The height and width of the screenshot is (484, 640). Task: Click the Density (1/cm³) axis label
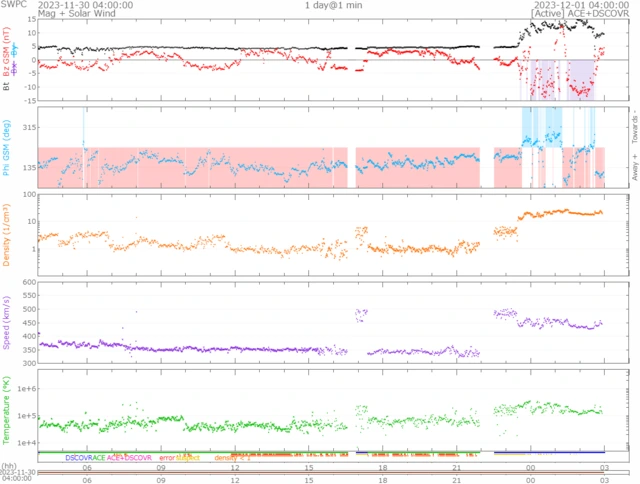pos(7,236)
